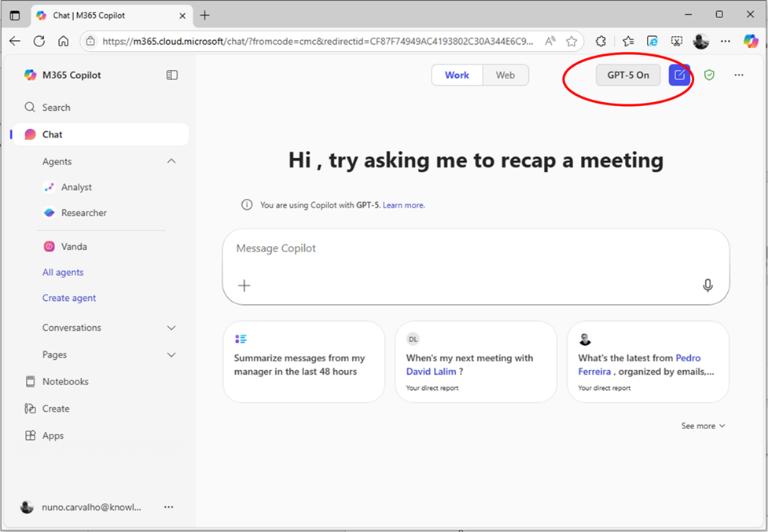Image resolution: width=768 pixels, height=532 pixels.
Task: Select the next meeting with David Lalim card
Action: tap(476, 361)
